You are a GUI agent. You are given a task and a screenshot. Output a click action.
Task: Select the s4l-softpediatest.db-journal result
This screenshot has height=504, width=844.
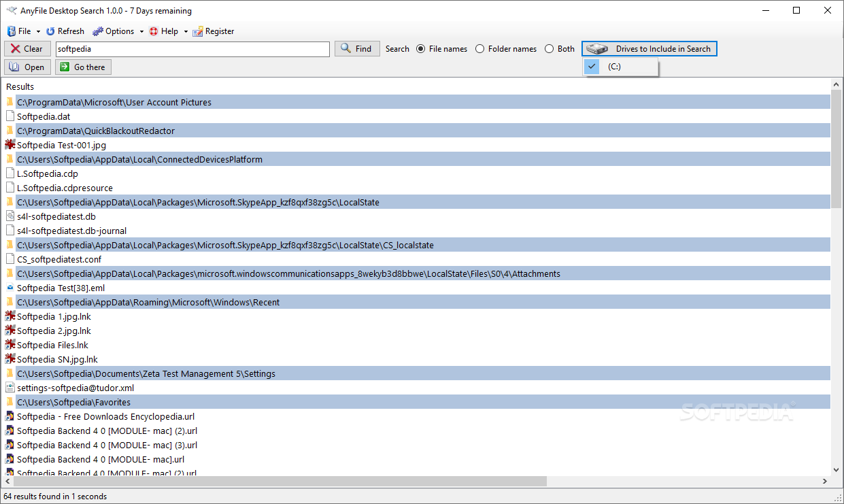coord(71,231)
